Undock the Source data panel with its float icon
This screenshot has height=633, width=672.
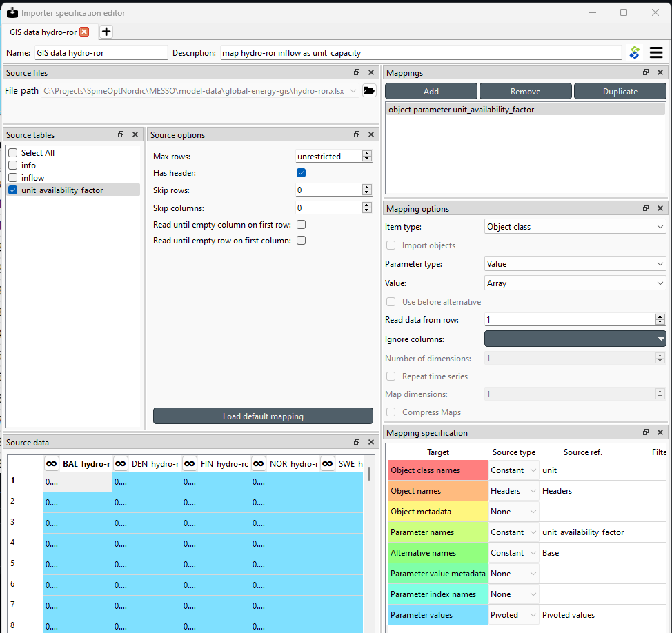click(357, 441)
